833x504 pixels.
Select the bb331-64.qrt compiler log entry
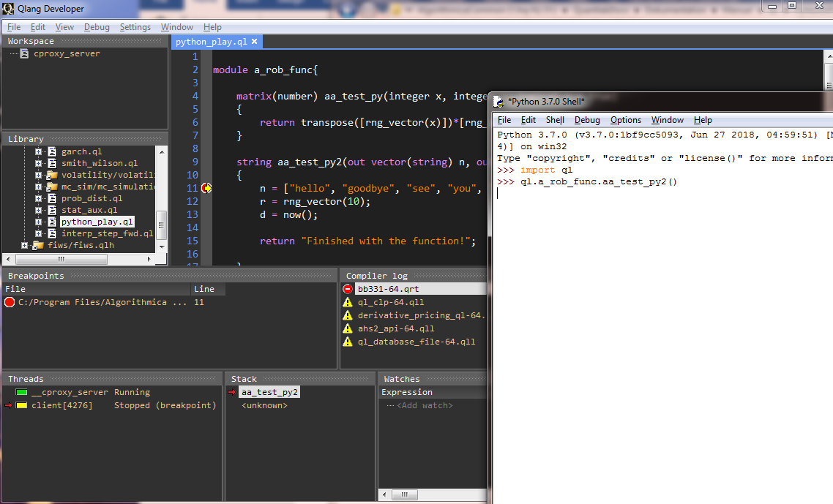420,289
